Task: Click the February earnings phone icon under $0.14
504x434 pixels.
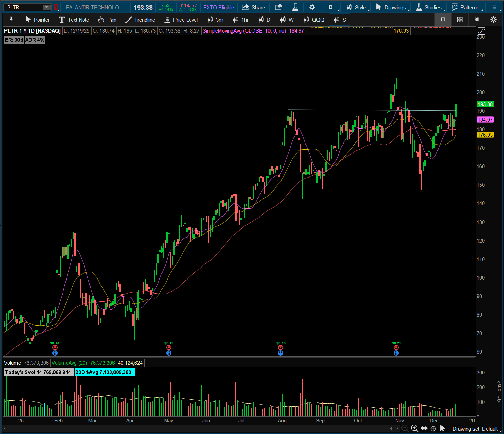Action: pos(55,348)
